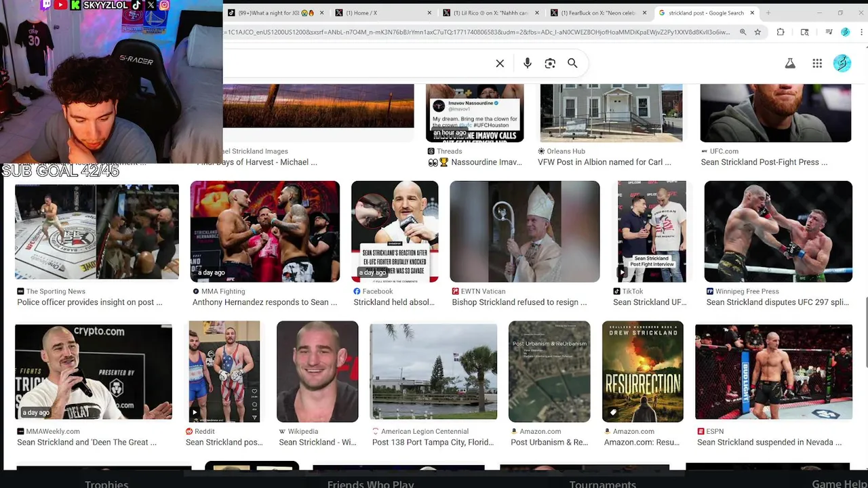Image resolution: width=868 pixels, height=488 pixels.
Task: Open the Reddit wrestlers photo thumbnail
Action: pyautogui.click(x=224, y=371)
